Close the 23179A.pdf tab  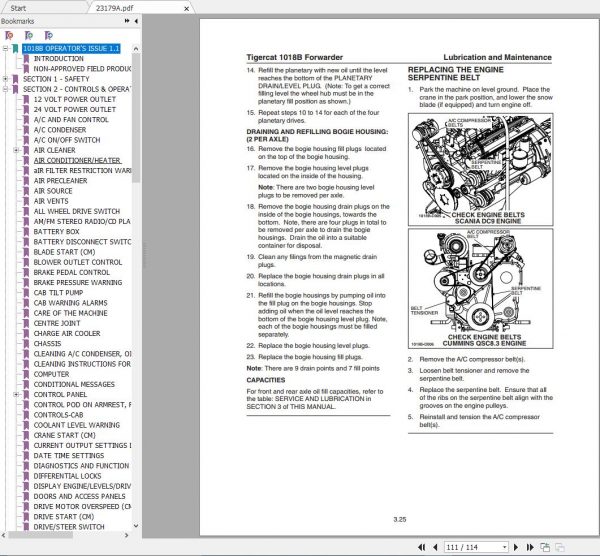pos(186,8)
